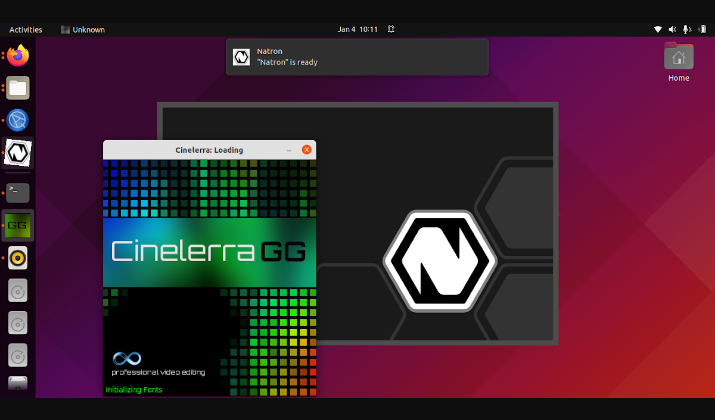Launch the blue globe browser dock icon

click(x=18, y=120)
